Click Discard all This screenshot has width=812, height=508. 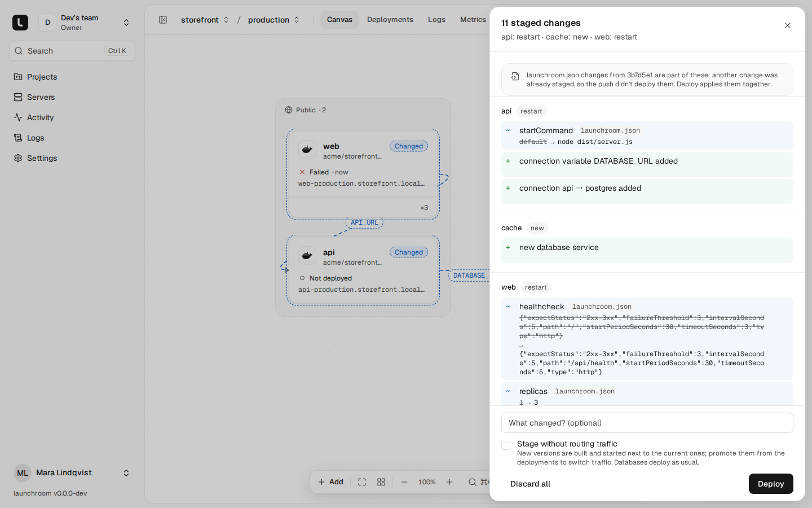(530, 484)
